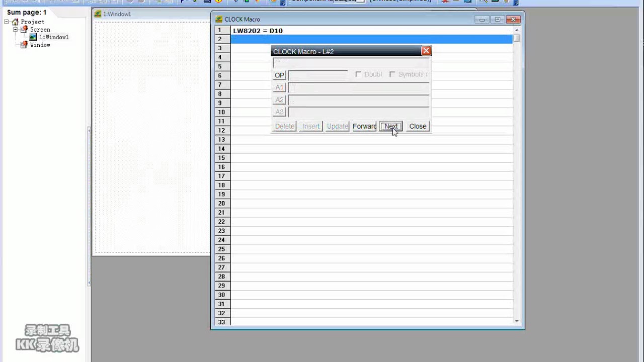
Task: Select macro row number 29
Action: [221, 286]
